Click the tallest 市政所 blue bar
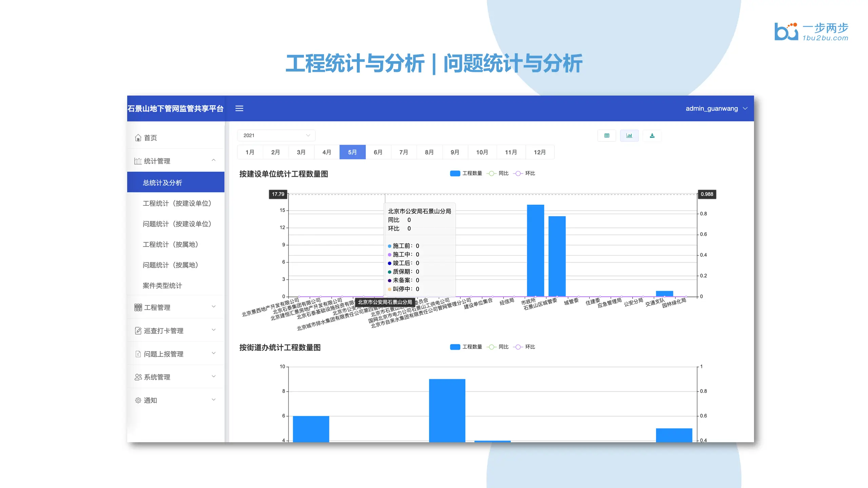Image resolution: width=868 pixels, height=488 pixels. coord(535,251)
